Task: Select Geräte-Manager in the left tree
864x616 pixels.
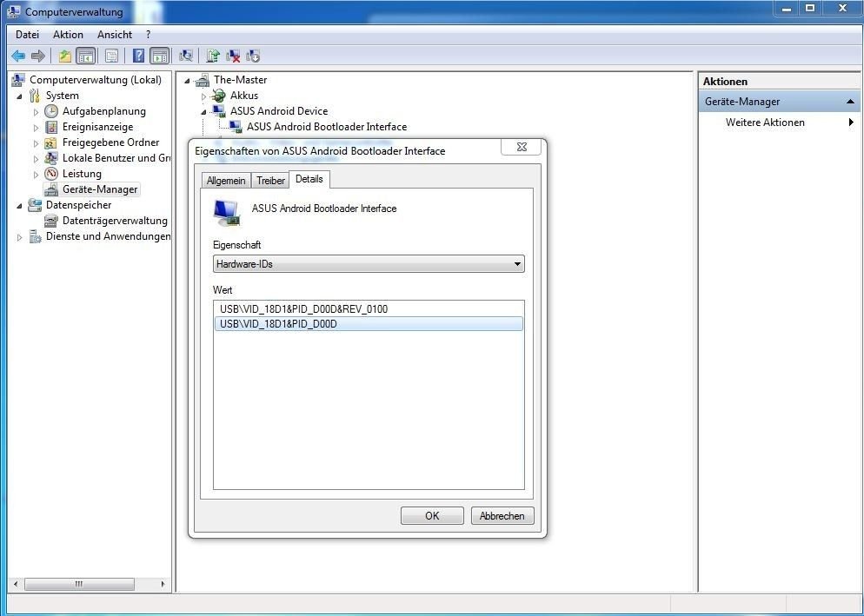Action: pos(100,189)
